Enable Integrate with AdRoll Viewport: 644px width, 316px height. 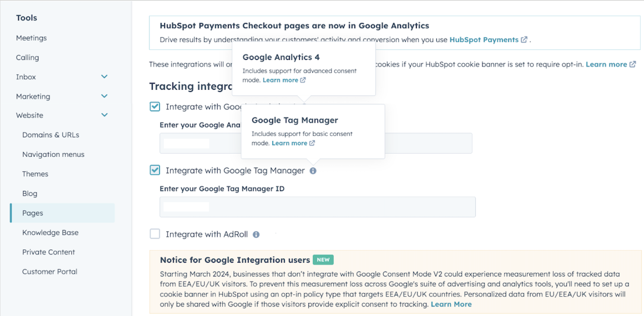155,234
